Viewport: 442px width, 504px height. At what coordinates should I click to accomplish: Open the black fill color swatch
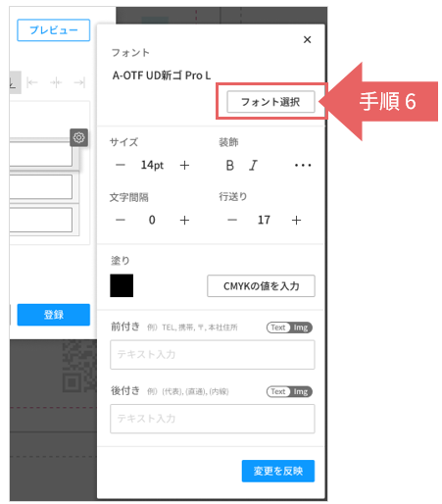(x=122, y=285)
